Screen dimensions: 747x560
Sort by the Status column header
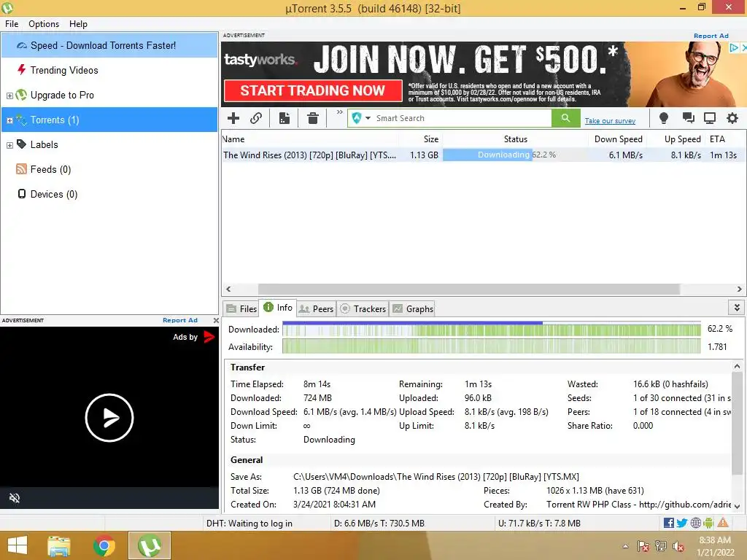(516, 139)
